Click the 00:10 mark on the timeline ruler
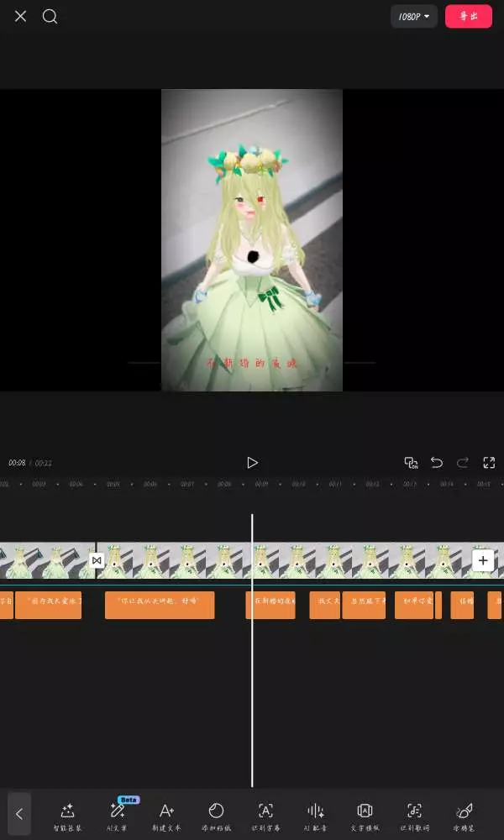Viewport: 504px width, 840px height. 298,484
